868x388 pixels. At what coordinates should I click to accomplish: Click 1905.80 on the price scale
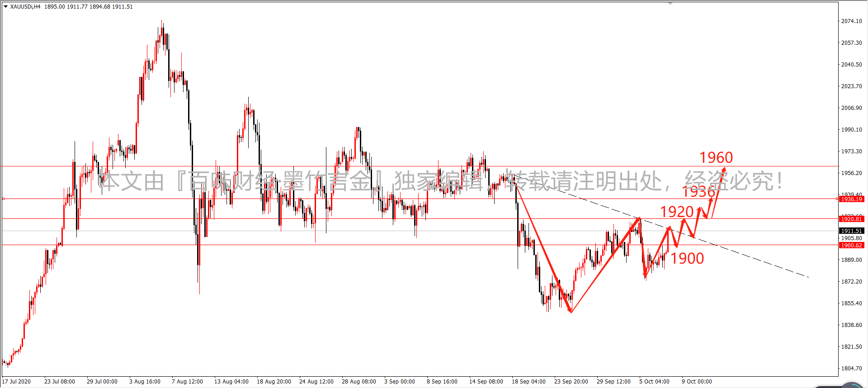pyautogui.click(x=851, y=238)
